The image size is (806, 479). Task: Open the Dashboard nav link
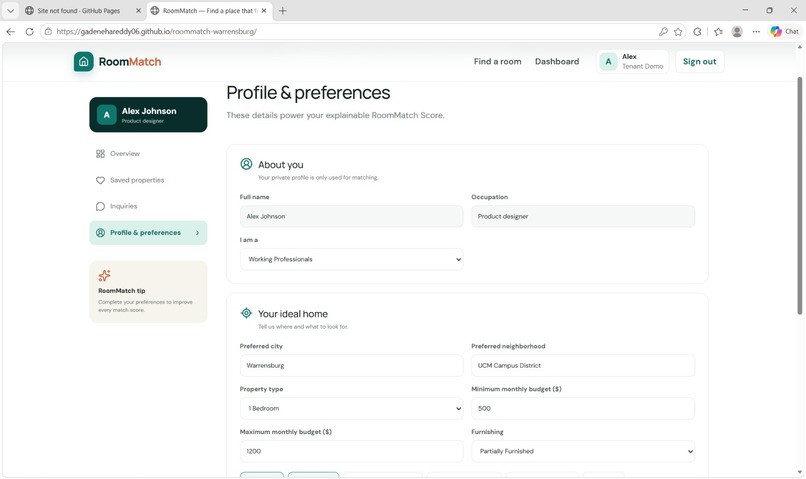pos(557,62)
